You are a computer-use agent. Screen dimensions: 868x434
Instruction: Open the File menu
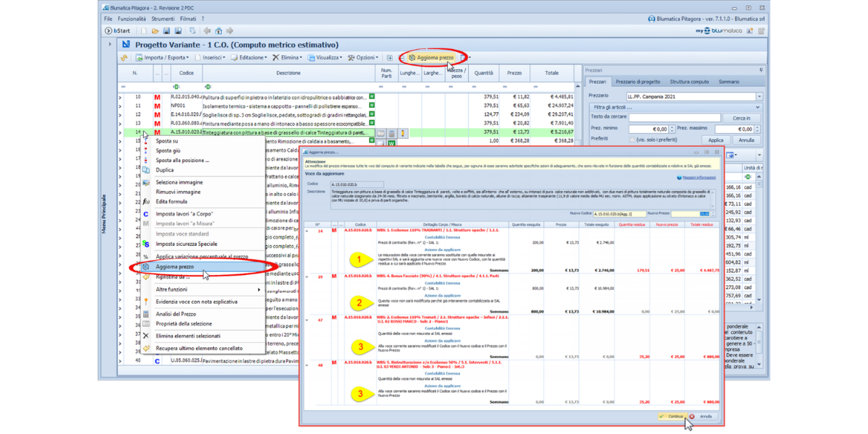(108, 19)
